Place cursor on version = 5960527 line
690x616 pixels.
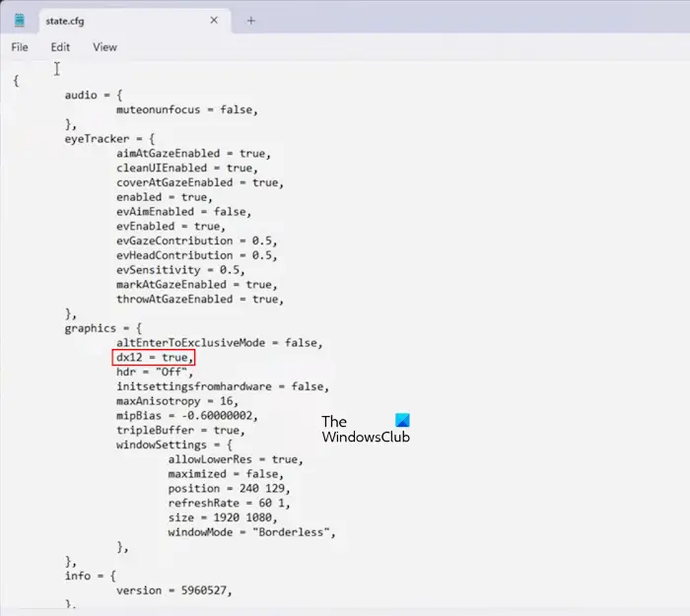[x=173, y=590]
